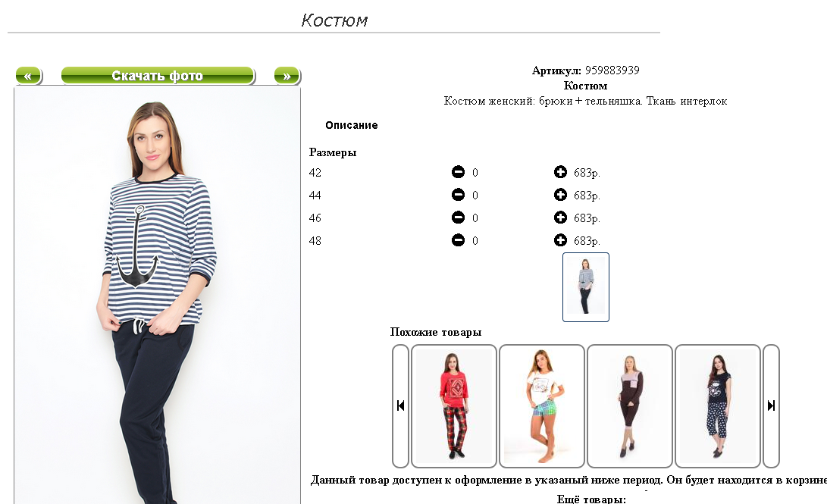The image size is (827, 504).
Task: Add one item of size 44
Action: [560, 195]
